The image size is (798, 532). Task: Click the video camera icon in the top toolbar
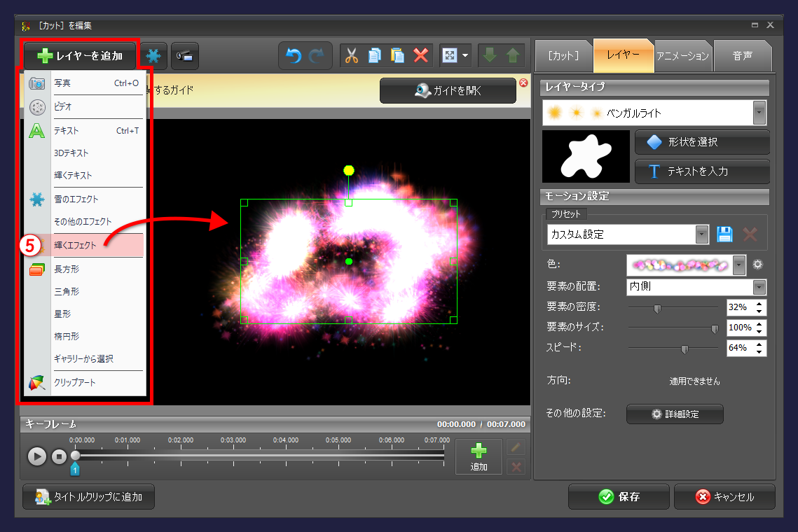[184, 56]
